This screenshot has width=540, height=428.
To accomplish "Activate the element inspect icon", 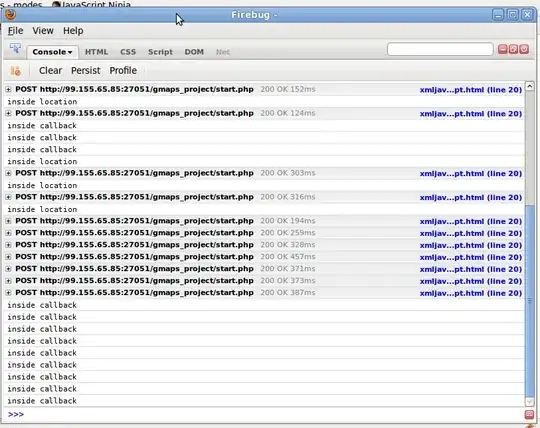I will 15,49.
